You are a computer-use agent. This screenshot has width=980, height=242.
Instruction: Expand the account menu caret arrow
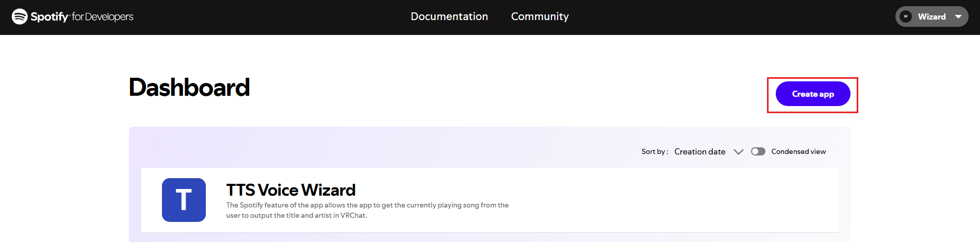958,16
